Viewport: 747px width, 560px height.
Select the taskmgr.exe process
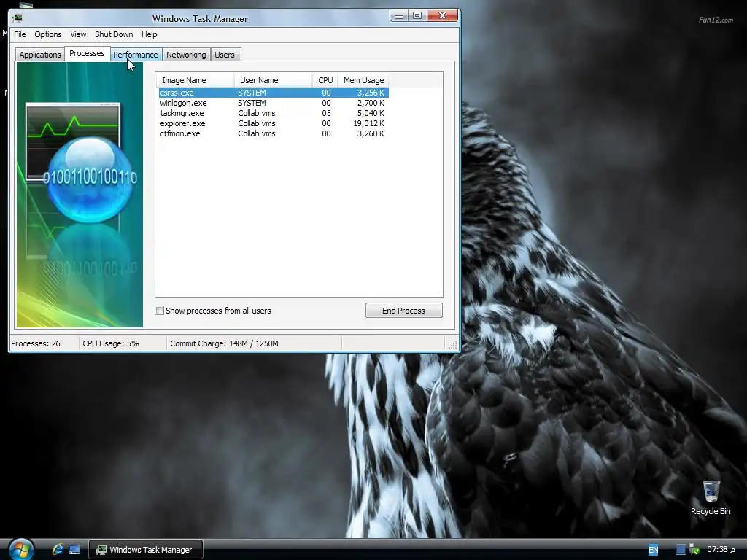pos(274,113)
